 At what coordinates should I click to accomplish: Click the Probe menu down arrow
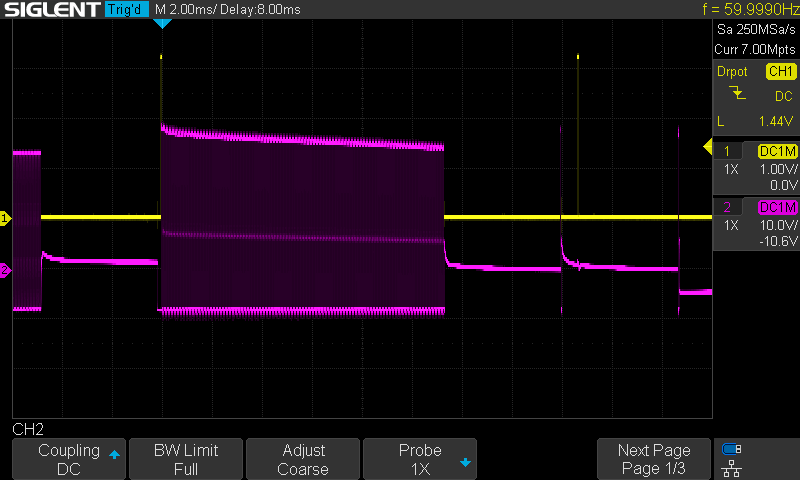[x=465, y=463]
